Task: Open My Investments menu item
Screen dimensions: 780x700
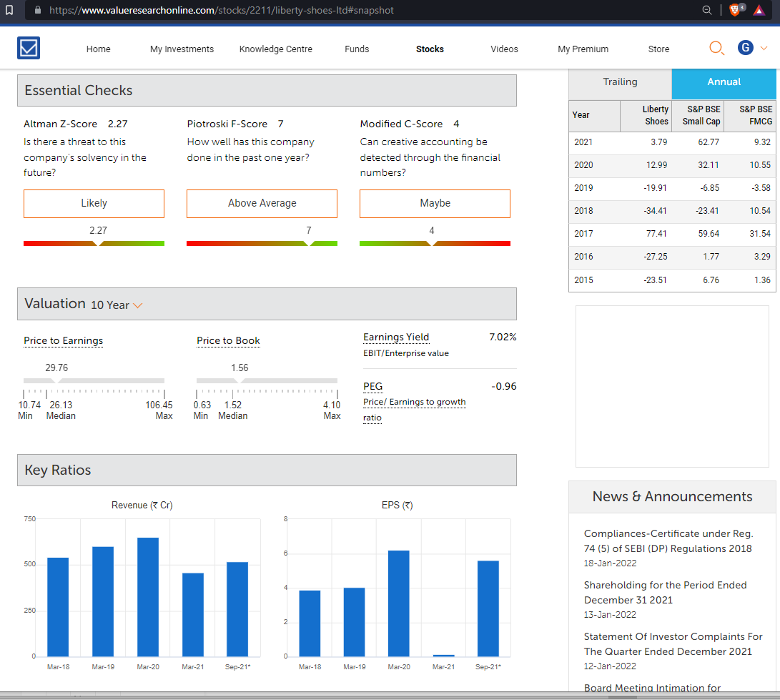Action: (182, 49)
